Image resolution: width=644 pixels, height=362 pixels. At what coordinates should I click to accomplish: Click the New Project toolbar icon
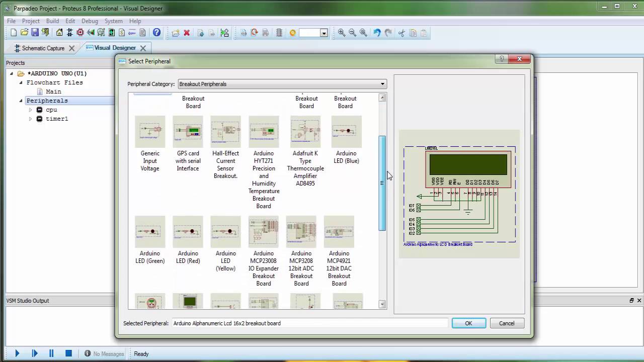pos(14,33)
